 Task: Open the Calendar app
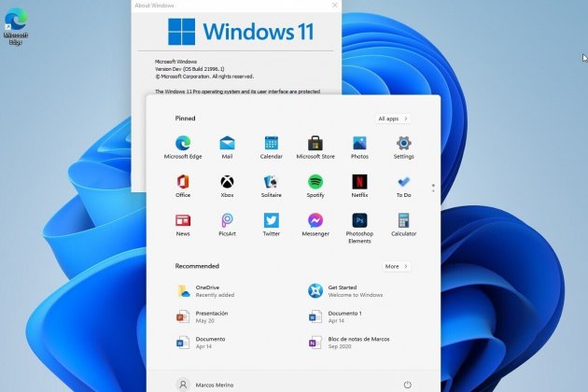271,147
